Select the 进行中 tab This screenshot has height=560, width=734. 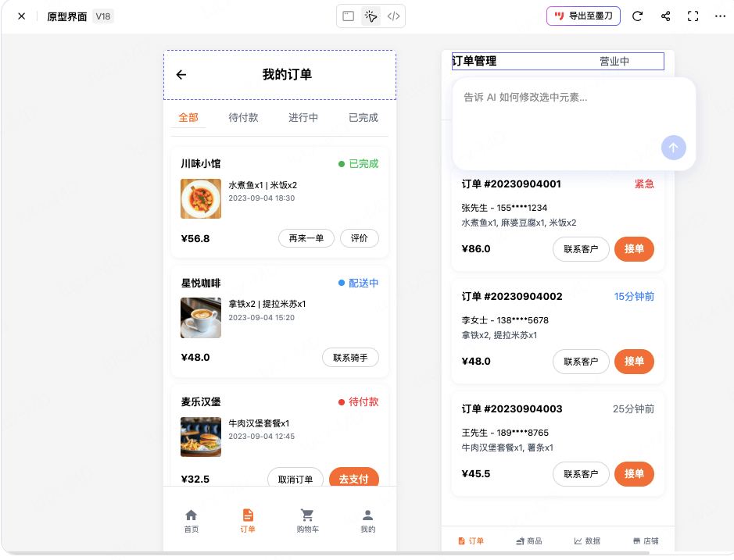pyautogui.click(x=303, y=117)
